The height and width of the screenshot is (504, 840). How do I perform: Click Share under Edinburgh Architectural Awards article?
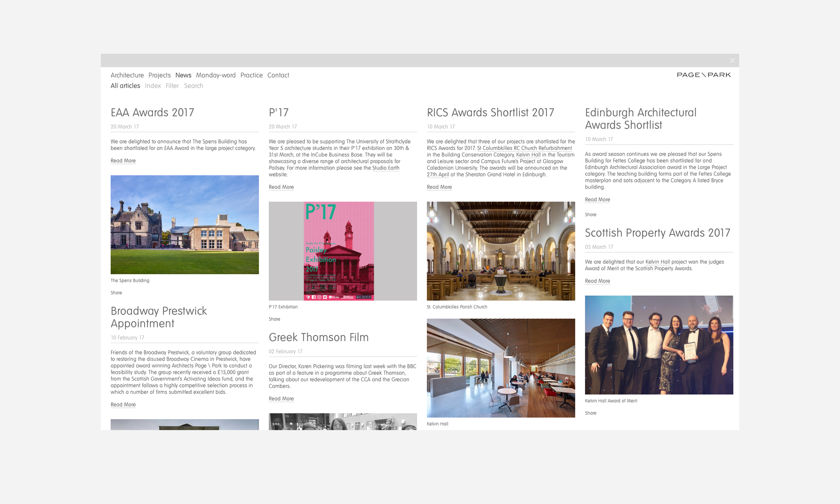[x=590, y=214]
